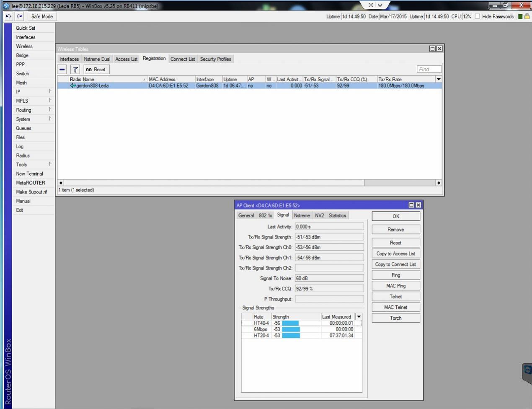Switch to the Access List tab
Viewport: 532px width, 409px height.
click(x=126, y=59)
